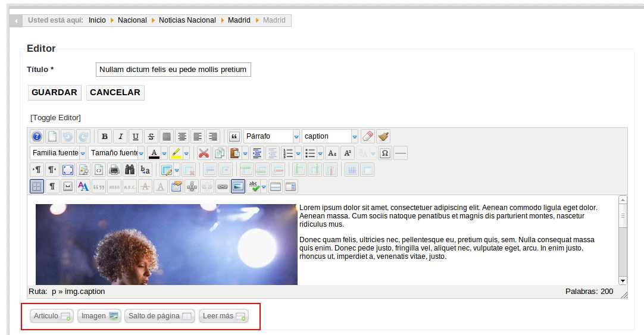Viewport: 644px width, 335px height.
Task: Open the editor help icon
Action: coord(37,136)
